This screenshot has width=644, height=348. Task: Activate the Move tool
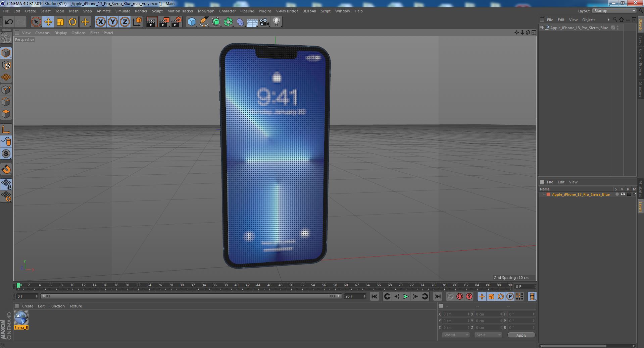coord(48,22)
